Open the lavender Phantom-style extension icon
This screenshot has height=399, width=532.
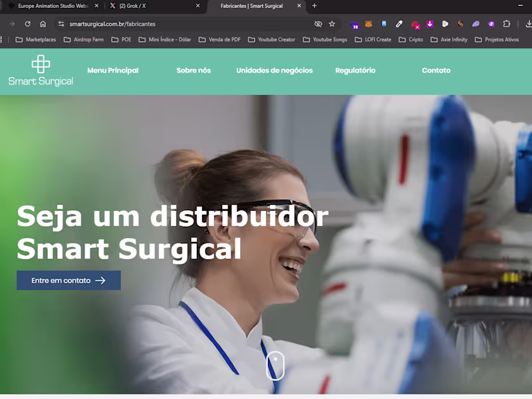pyautogui.click(x=475, y=24)
